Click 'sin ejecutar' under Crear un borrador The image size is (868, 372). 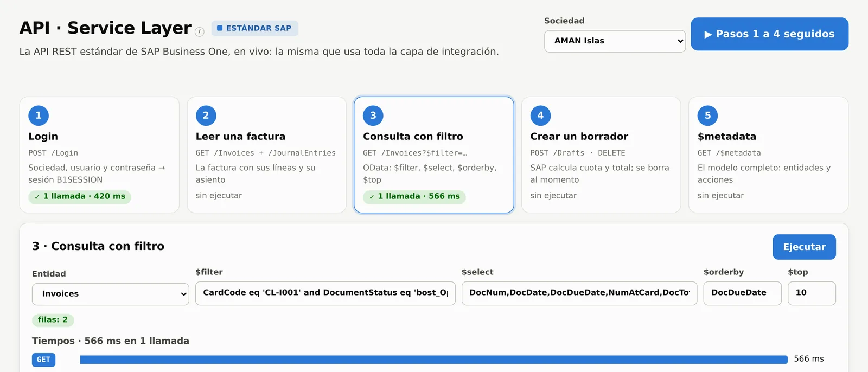tap(553, 196)
